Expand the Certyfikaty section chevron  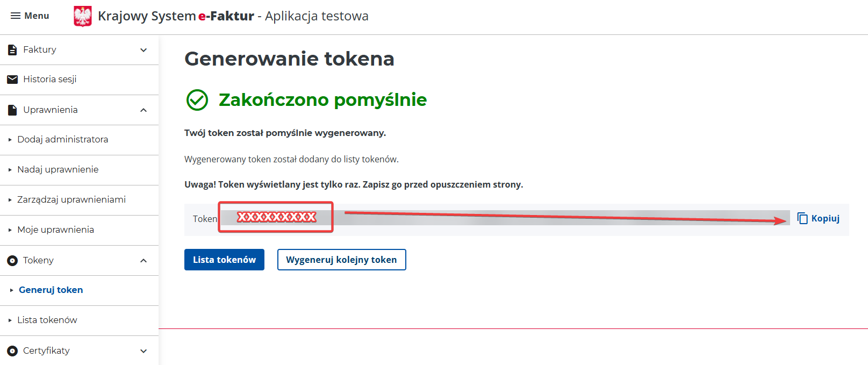click(144, 351)
